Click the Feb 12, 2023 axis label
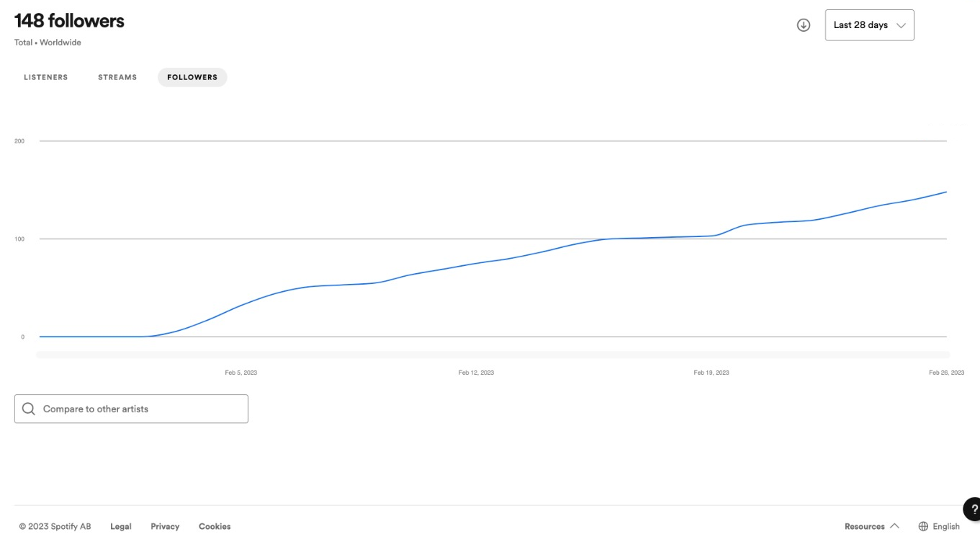980x547 pixels. click(x=476, y=373)
